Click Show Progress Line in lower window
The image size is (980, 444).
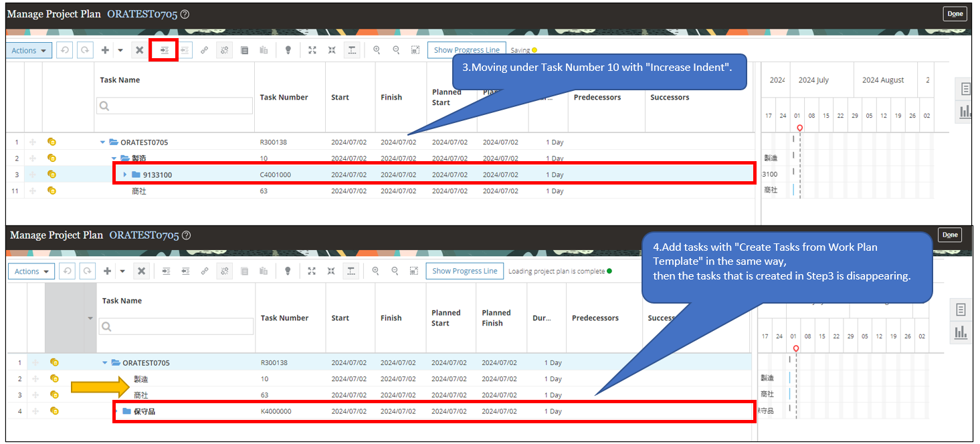coord(464,271)
